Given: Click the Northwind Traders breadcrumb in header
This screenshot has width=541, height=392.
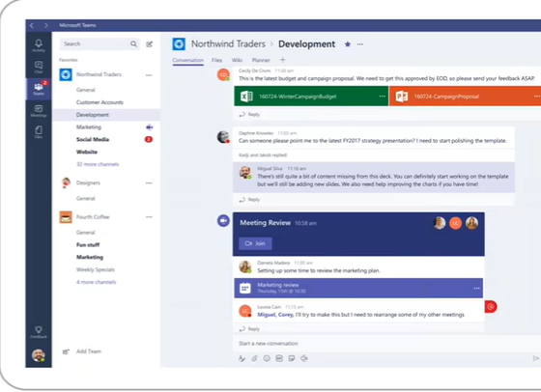Looking at the screenshot, I should [228, 44].
